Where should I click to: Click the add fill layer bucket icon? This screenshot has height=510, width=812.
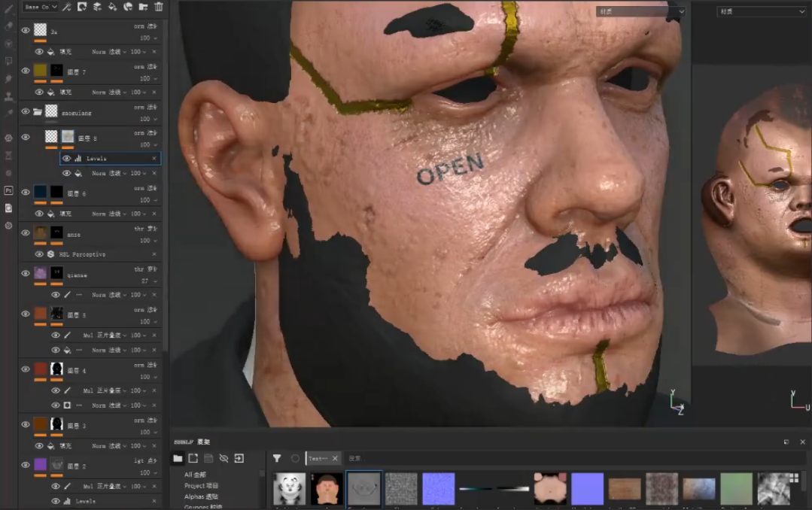pos(112,7)
